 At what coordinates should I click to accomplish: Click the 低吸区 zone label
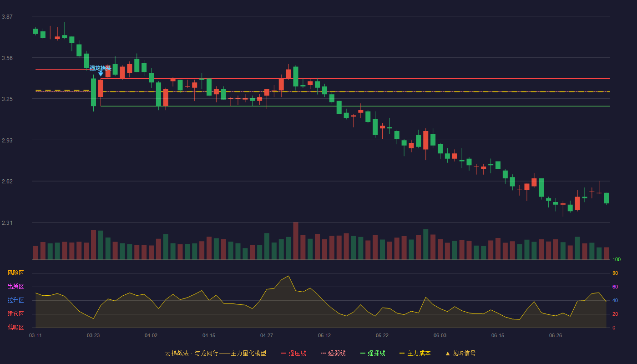tap(15, 327)
